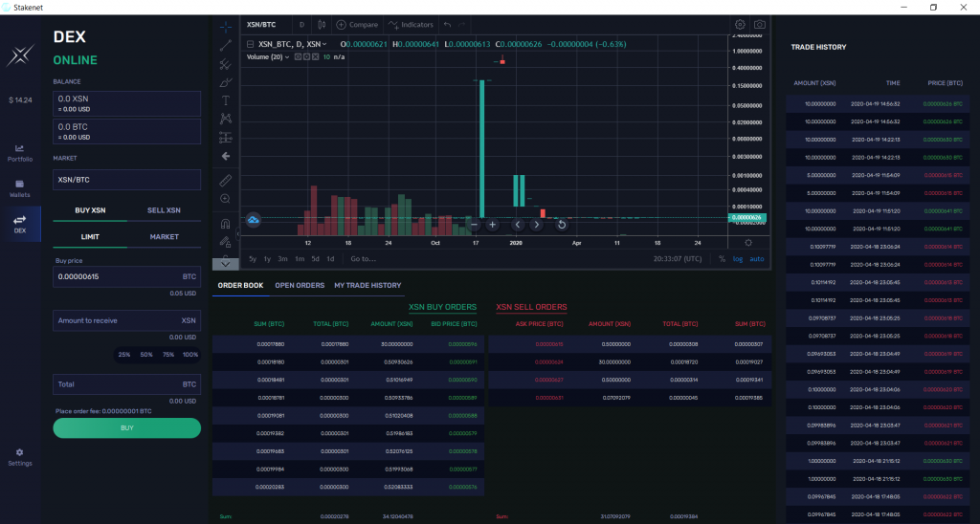Toggle log scale on chart
980x524 pixels.
coord(738,259)
